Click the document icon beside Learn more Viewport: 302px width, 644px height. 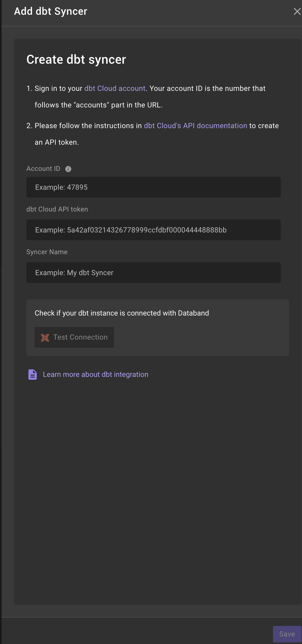[33, 375]
